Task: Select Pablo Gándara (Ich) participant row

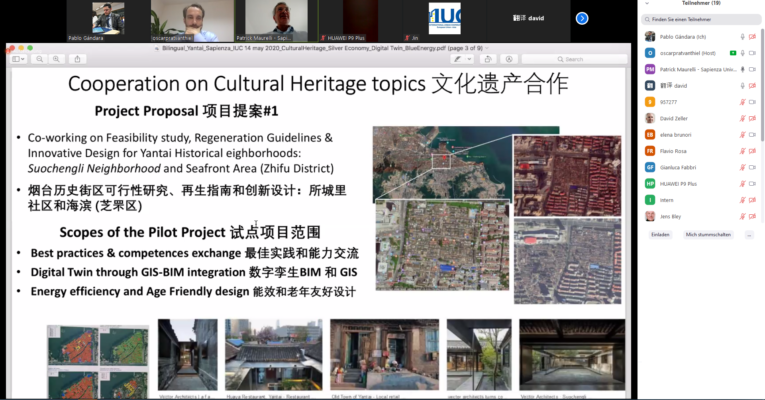Action: click(x=701, y=37)
